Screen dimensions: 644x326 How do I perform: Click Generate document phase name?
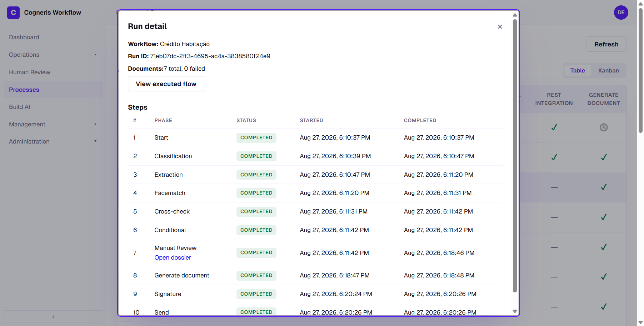[182, 275]
